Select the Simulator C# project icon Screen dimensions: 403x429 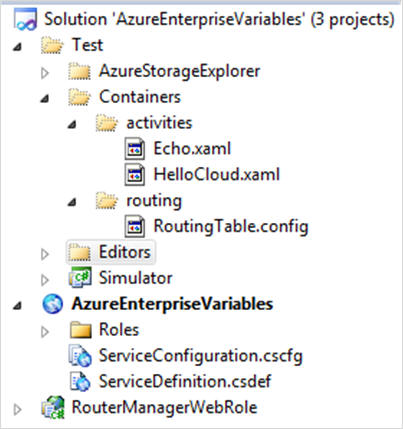click(x=80, y=278)
